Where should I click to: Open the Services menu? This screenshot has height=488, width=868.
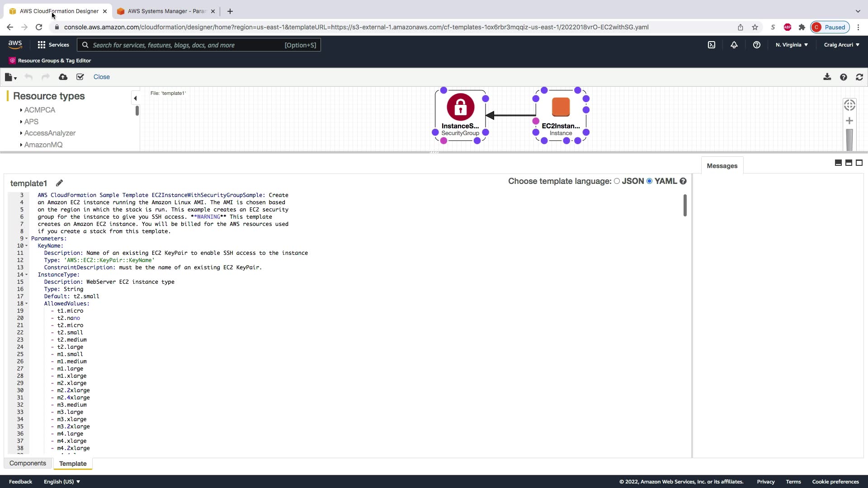(53, 45)
